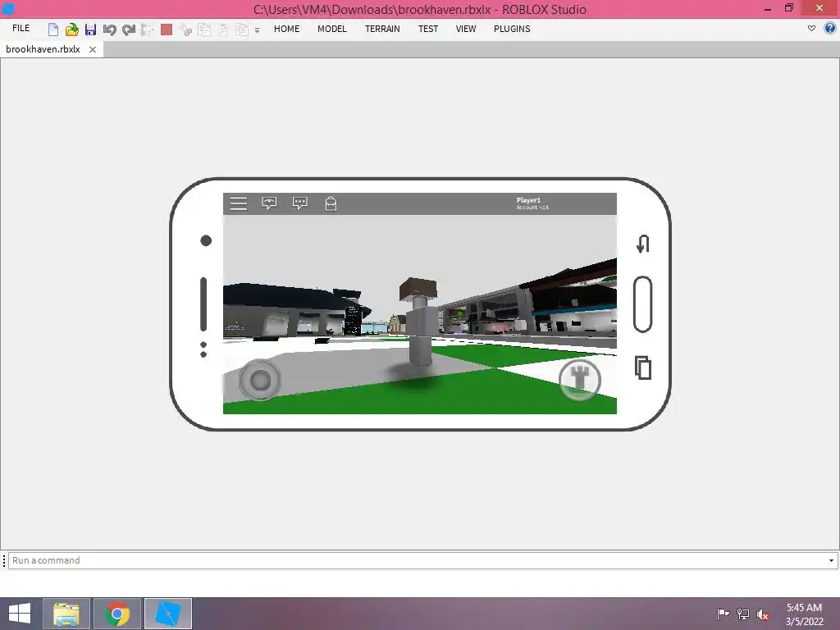Viewport: 840px width, 630px height.
Task: Click the Cut scissors icon
Action: point(185,30)
